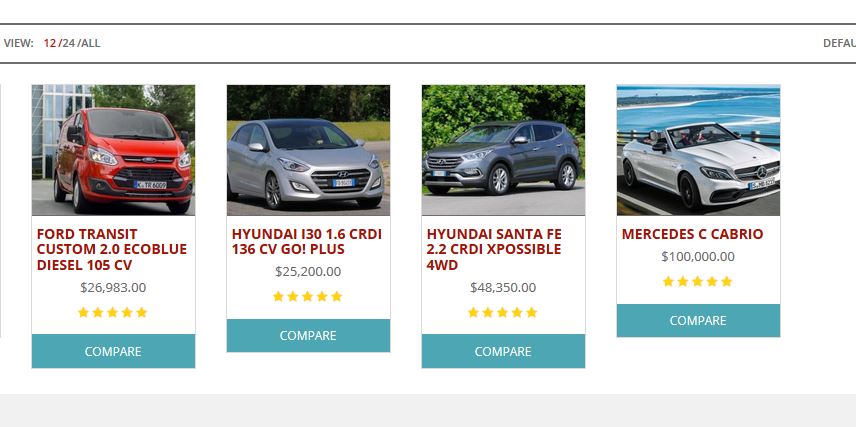Open the Hyundai Santa Fe SUV photo
856x427 pixels.
pyautogui.click(x=503, y=150)
